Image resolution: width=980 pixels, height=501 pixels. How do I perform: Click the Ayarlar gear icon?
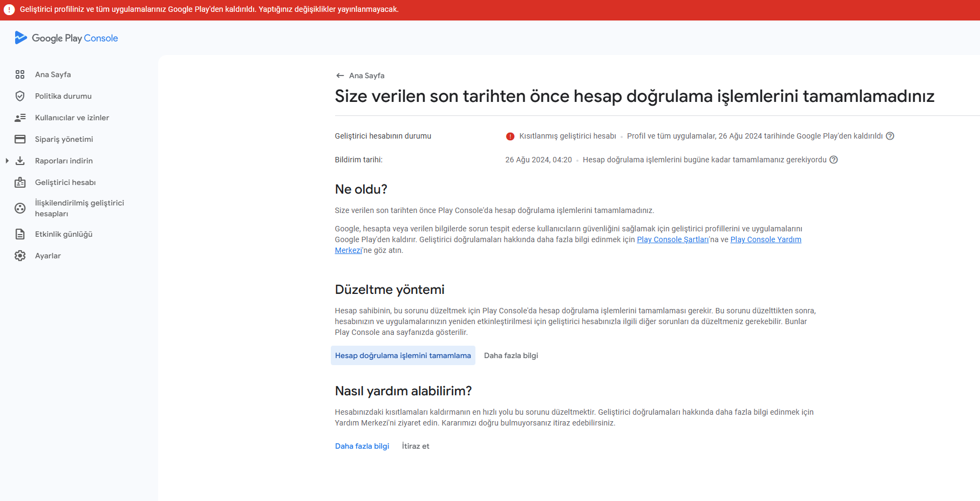point(20,256)
